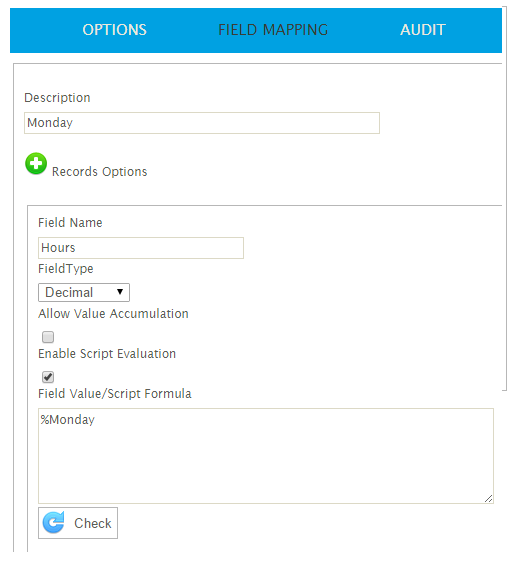The height and width of the screenshot is (562, 512).
Task: Click the textarea resize handle corner
Action: (x=488, y=499)
